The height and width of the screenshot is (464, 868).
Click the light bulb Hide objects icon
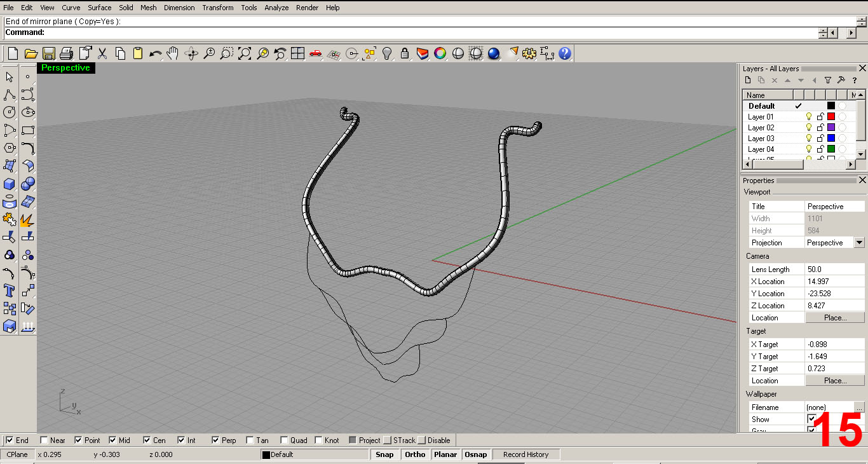[x=386, y=53]
